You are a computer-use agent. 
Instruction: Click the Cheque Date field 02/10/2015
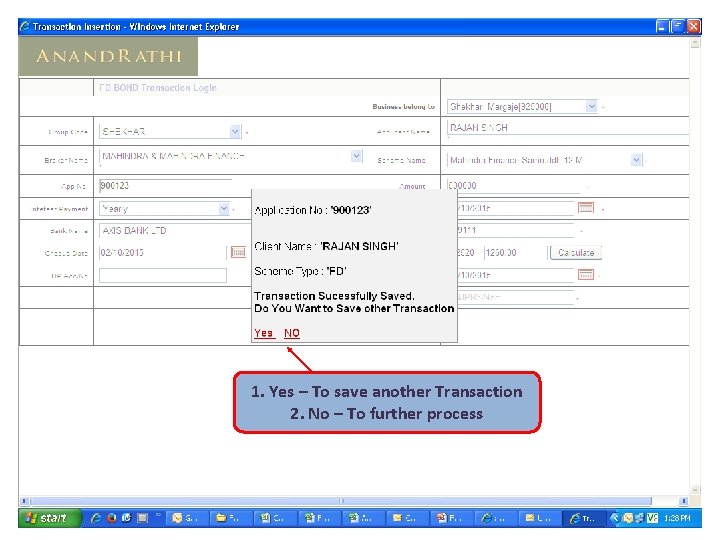pos(163,252)
